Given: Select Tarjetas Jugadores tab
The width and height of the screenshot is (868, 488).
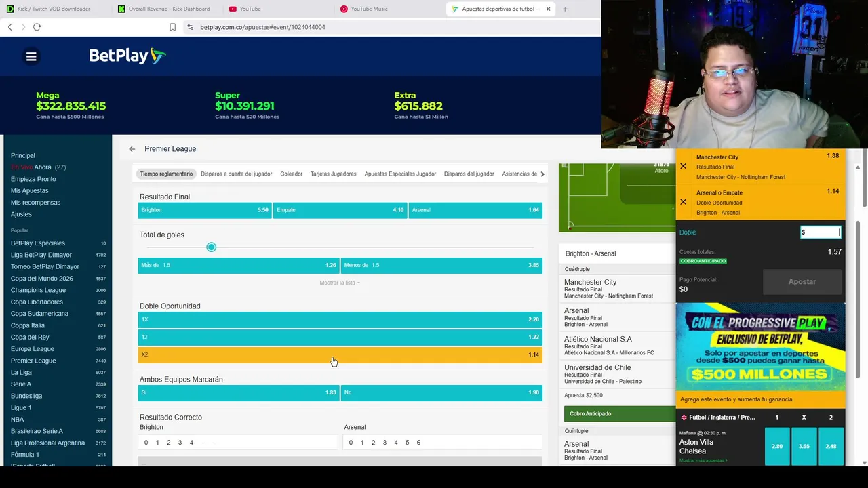Looking at the screenshot, I should click(334, 174).
